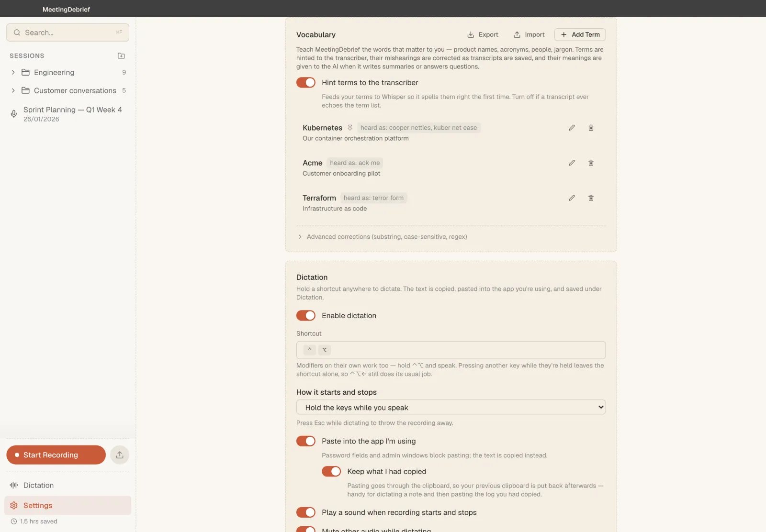This screenshot has height=532, width=766.
Task: Click the Customer conversations folder icon
Action: point(26,90)
